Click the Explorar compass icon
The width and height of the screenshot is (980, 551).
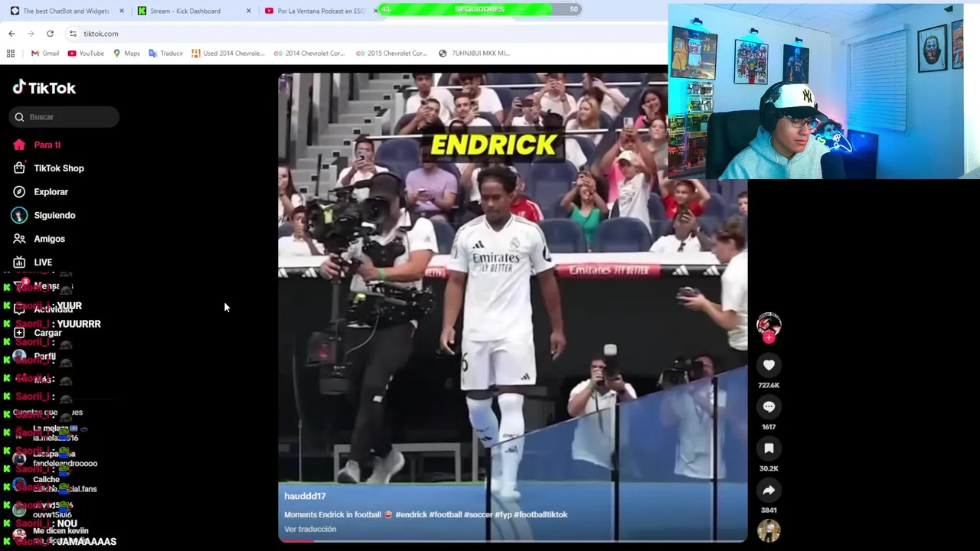19,192
